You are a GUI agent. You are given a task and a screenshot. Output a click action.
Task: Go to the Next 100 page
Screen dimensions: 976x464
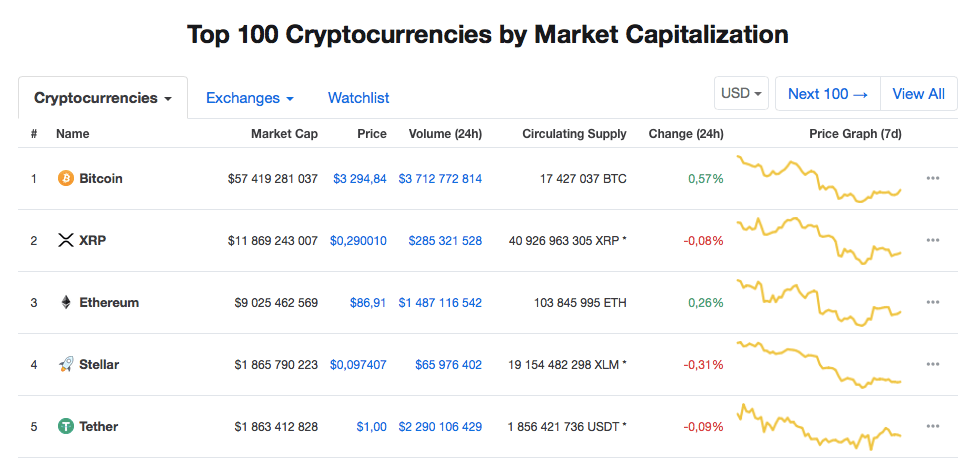click(828, 94)
